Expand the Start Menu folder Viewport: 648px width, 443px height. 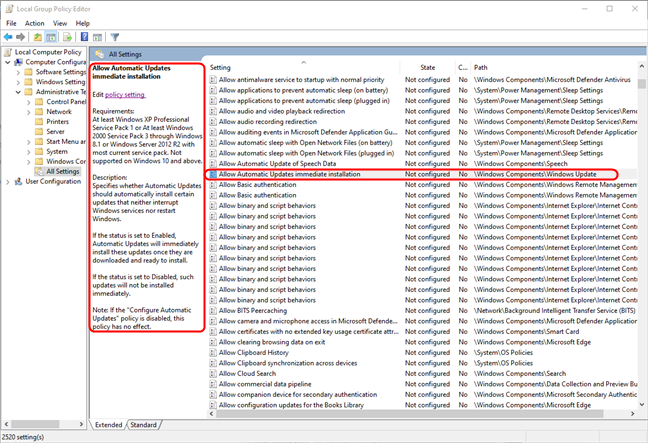click(29, 142)
